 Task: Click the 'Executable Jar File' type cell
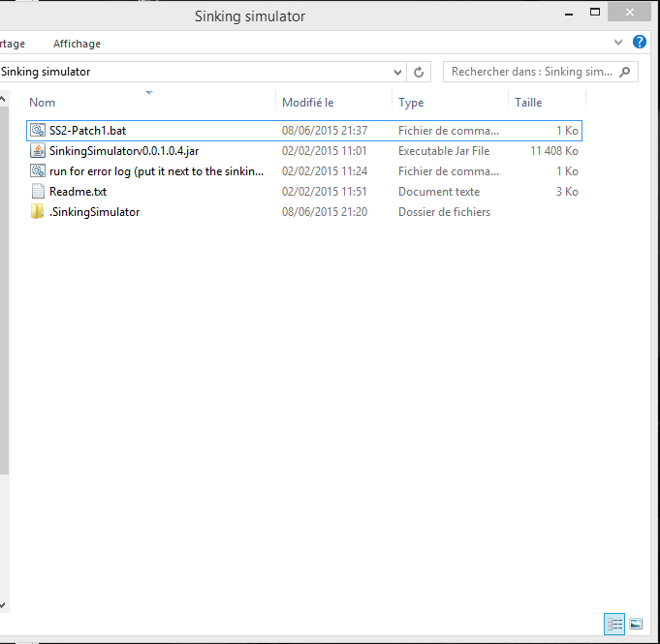444,150
